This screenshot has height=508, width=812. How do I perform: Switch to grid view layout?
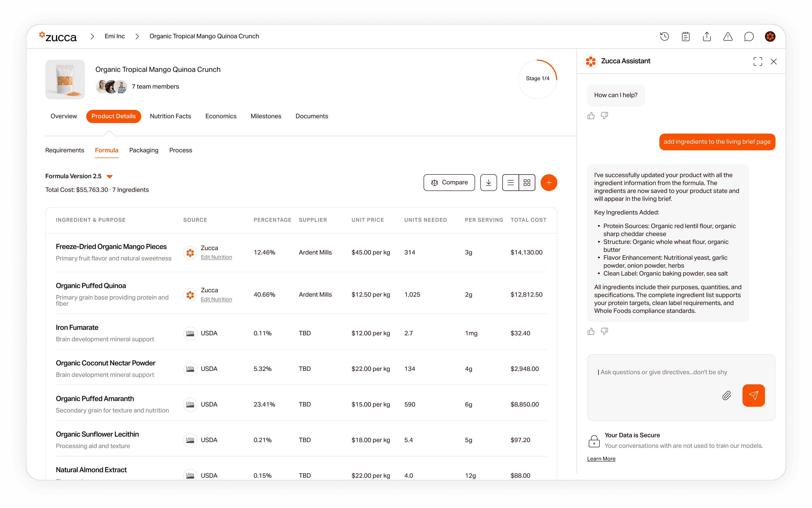pyautogui.click(x=527, y=182)
